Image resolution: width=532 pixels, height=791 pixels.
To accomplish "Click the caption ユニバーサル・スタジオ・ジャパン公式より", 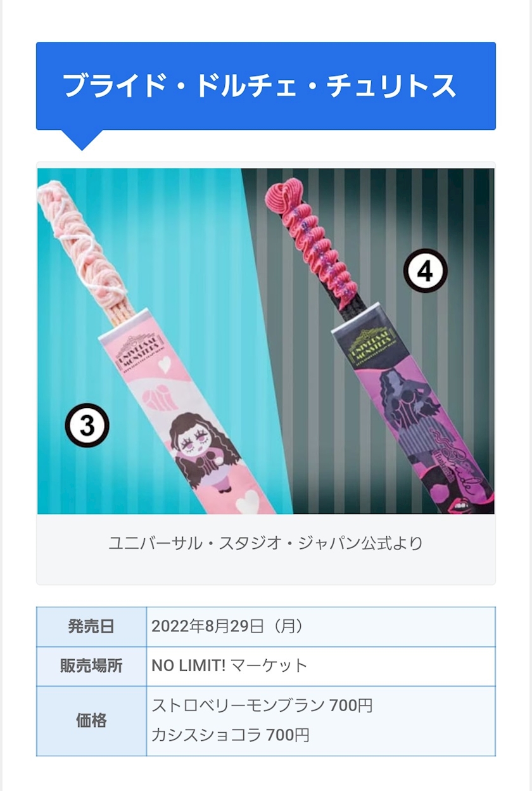I will pyautogui.click(x=265, y=543).
